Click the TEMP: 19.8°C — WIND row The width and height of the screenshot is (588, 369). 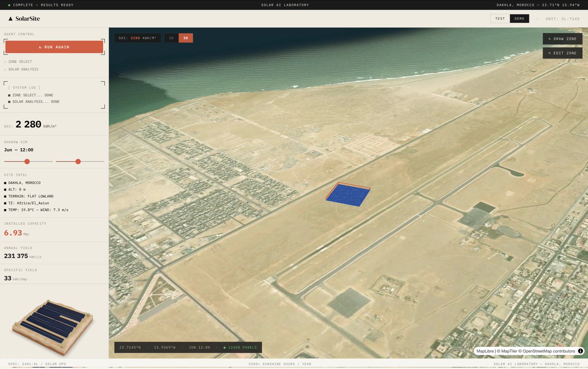click(x=36, y=210)
